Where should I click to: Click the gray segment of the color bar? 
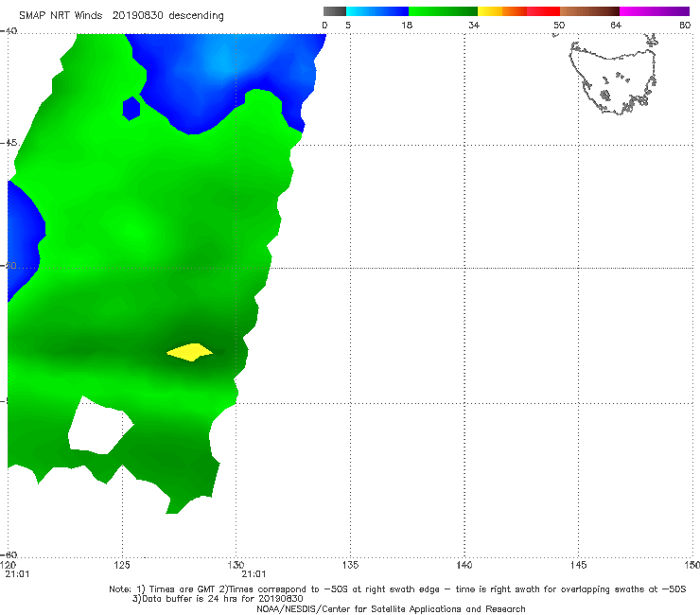[x=335, y=11]
